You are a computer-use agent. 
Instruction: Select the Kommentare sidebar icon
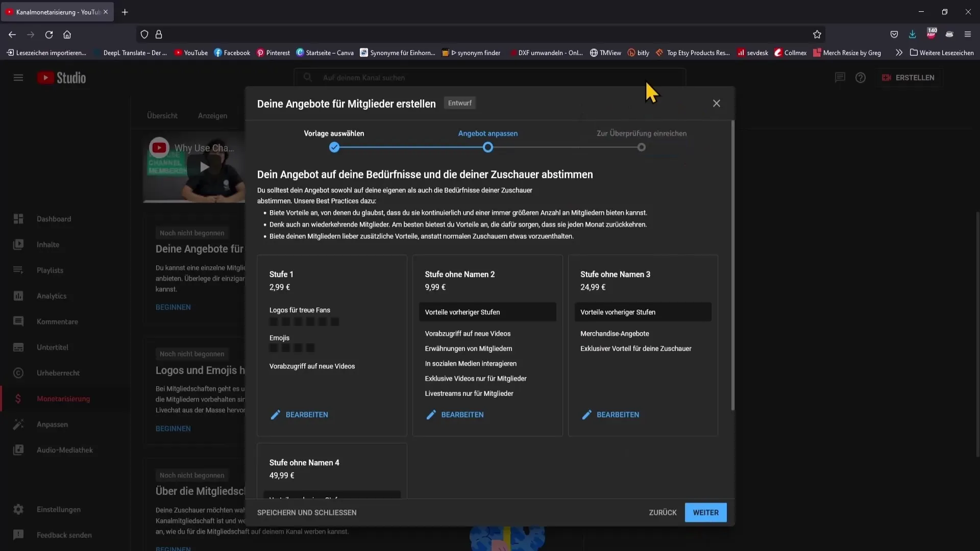[x=18, y=321]
